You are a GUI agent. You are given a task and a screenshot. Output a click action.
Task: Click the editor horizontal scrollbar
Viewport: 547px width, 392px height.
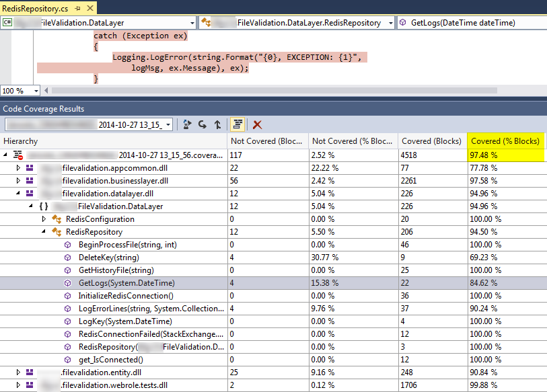[x=269, y=90]
